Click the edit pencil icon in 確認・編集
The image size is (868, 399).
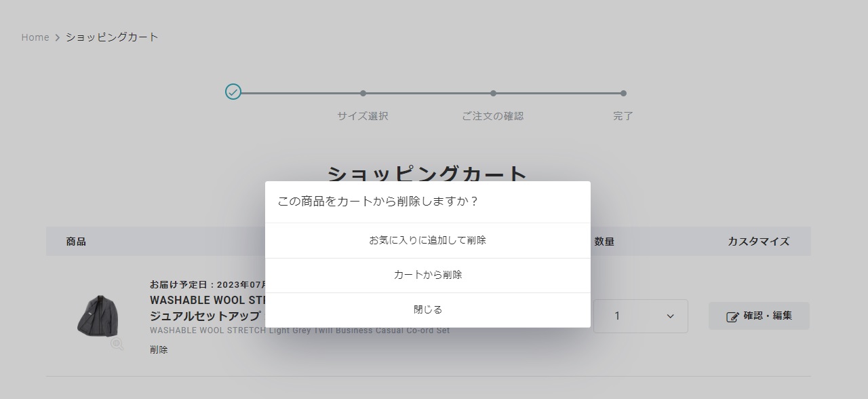tap(732, 317)
